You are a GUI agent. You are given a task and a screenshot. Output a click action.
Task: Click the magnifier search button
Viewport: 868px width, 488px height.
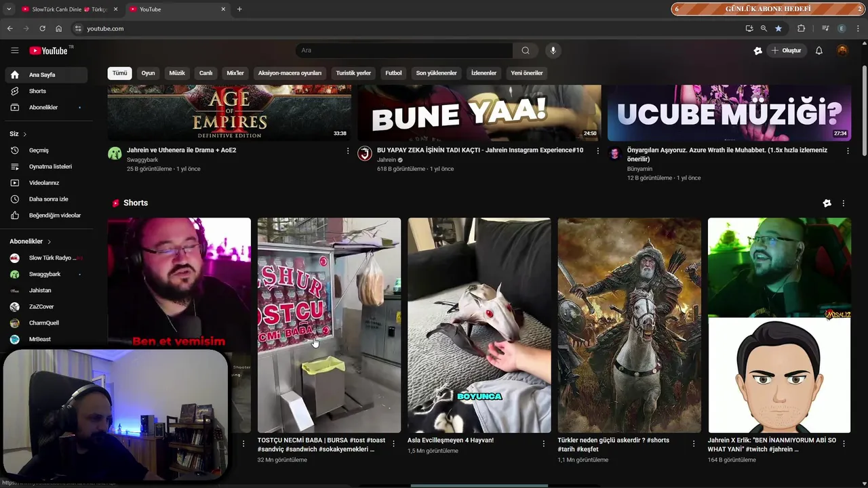pos(526,50)
